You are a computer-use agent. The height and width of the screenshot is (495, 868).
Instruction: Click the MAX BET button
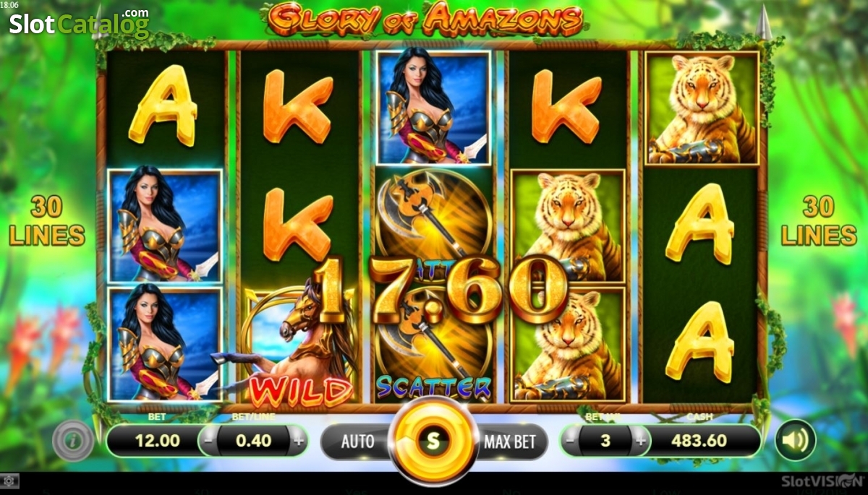point(510,441)
